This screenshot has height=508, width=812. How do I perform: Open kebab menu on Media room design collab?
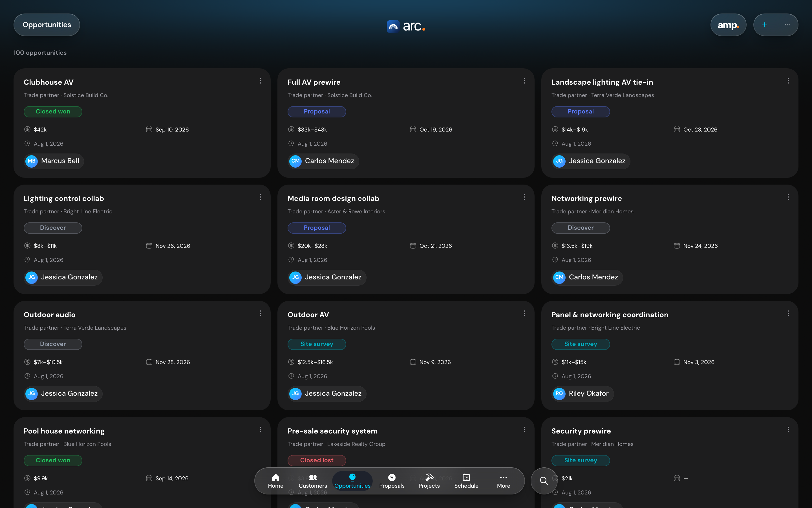[x=524, y=197]
